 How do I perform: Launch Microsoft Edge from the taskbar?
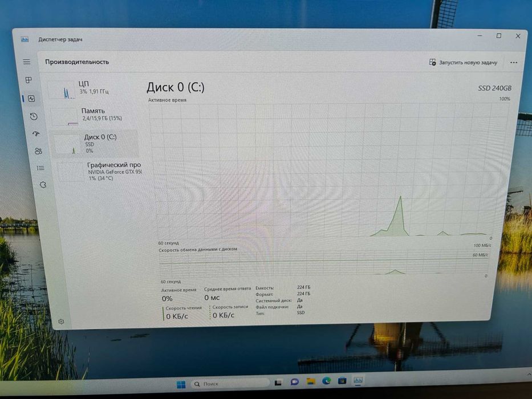pos(326,381)
